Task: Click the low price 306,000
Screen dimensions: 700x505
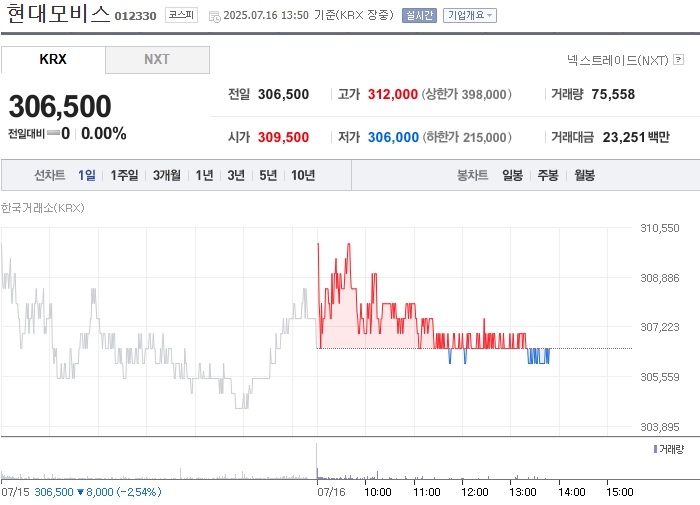Action: pyautogui.click(x=393, y=137)
